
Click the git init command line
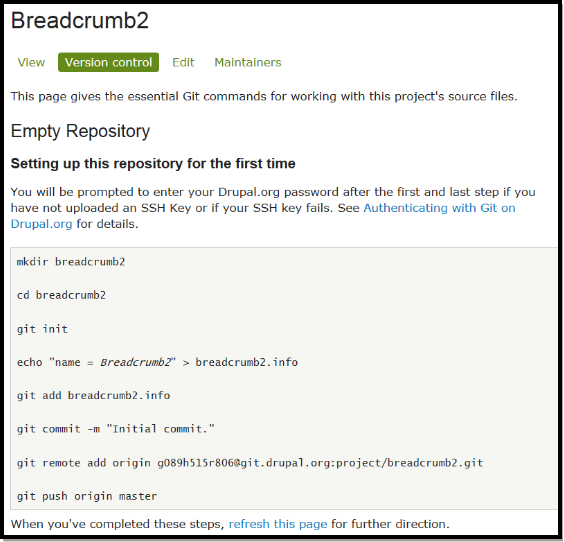click(42, 329)
